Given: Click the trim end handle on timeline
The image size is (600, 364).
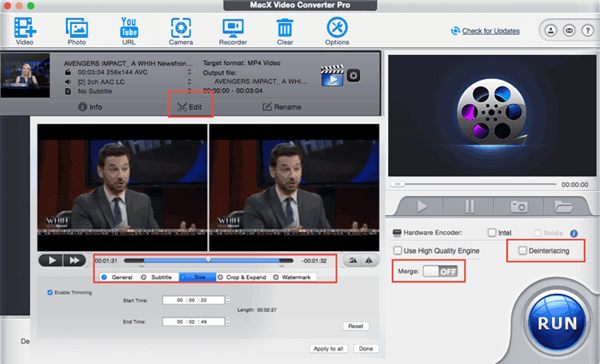Looking at the screenshot, I should 282,264.
